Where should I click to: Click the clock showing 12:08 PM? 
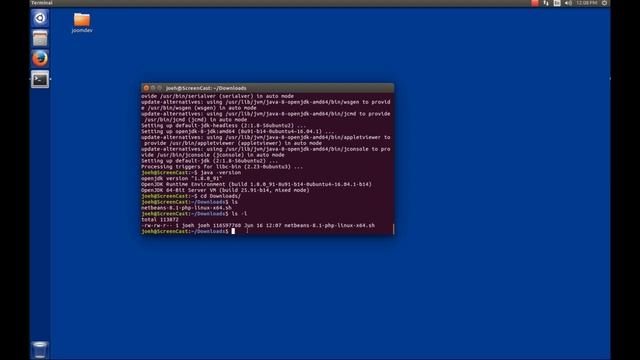tap(587, 3)
